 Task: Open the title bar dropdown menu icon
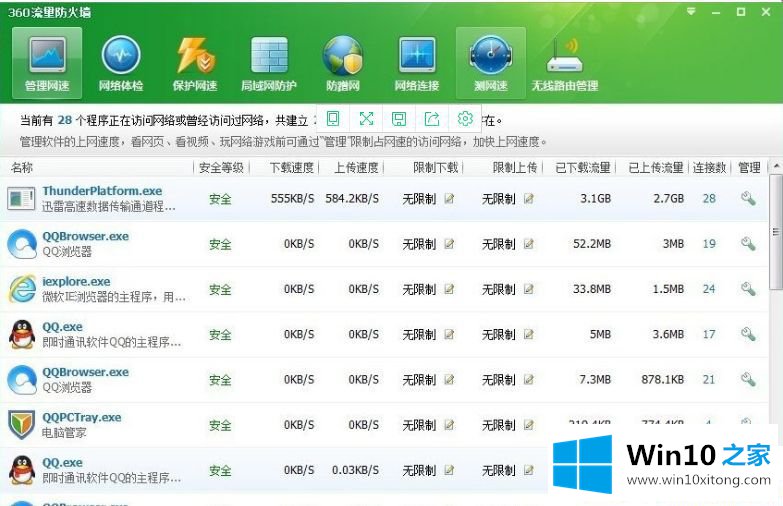[x=691, y=11]
